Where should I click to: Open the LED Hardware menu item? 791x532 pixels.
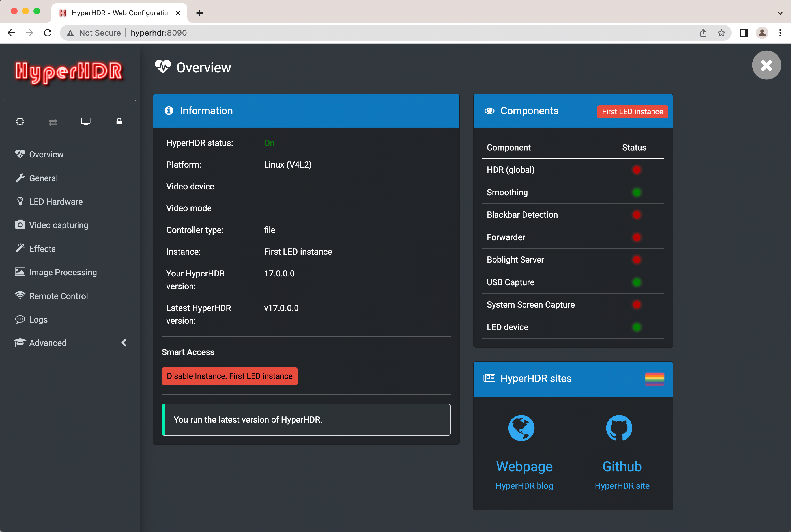tap(56, 202)
